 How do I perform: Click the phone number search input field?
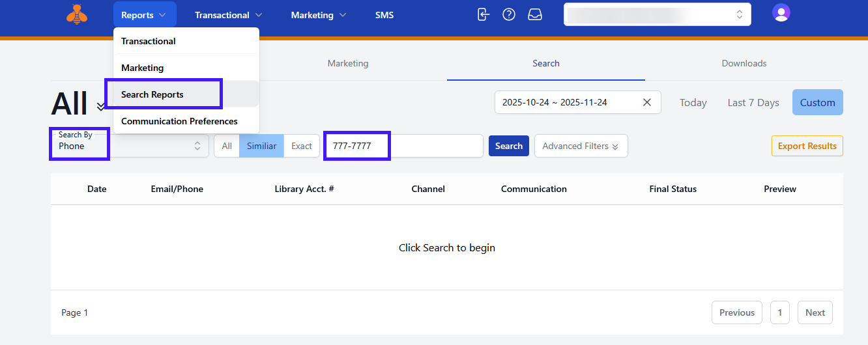click(404, 146)
